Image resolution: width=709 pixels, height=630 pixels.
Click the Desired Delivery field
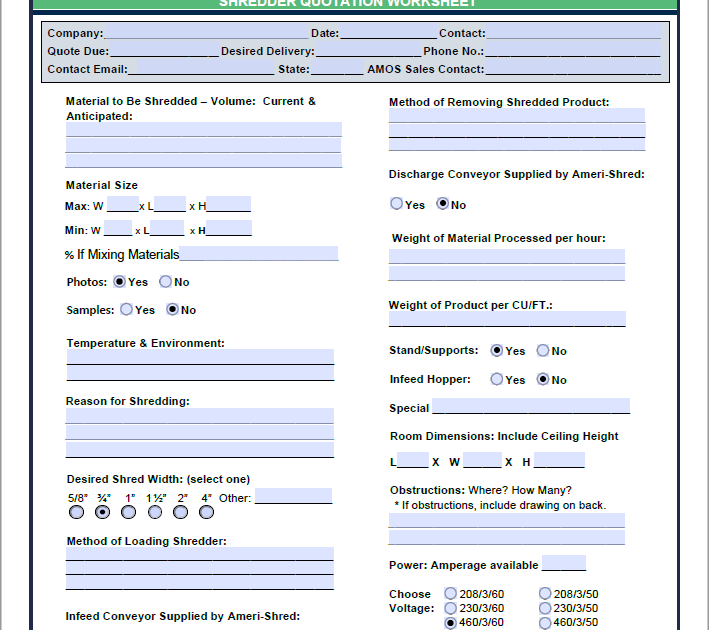click(369, 49)
